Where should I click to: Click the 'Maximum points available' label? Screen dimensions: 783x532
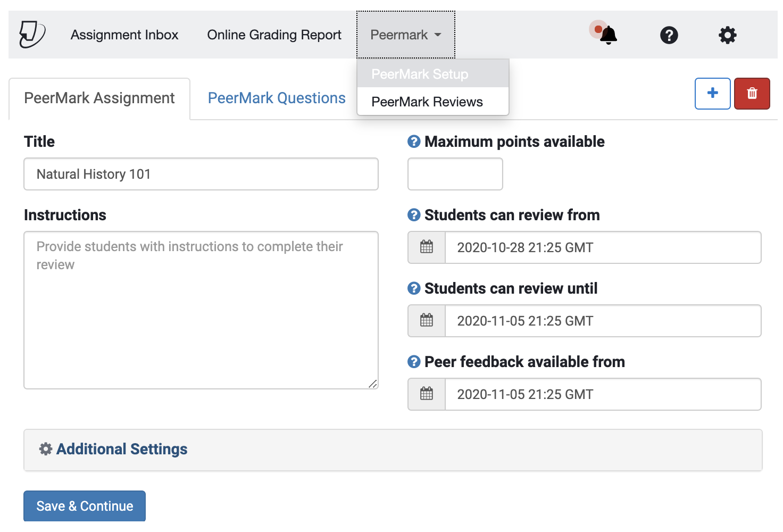[x=514, y=142]
